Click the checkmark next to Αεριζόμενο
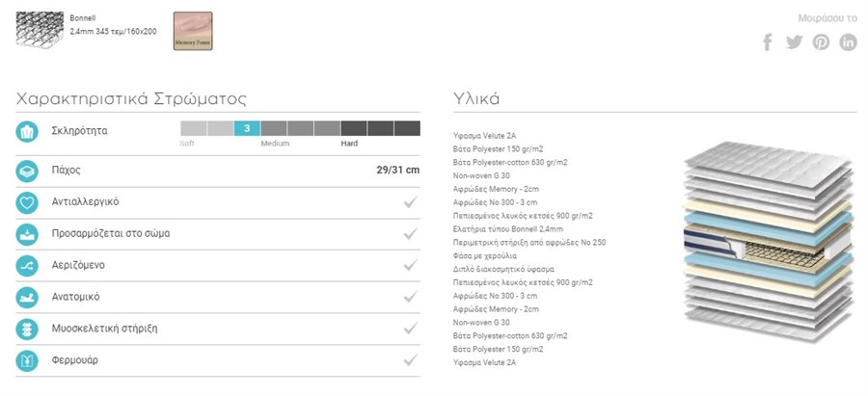This screenshot has width=868, height=396. [x=410, y=265]
